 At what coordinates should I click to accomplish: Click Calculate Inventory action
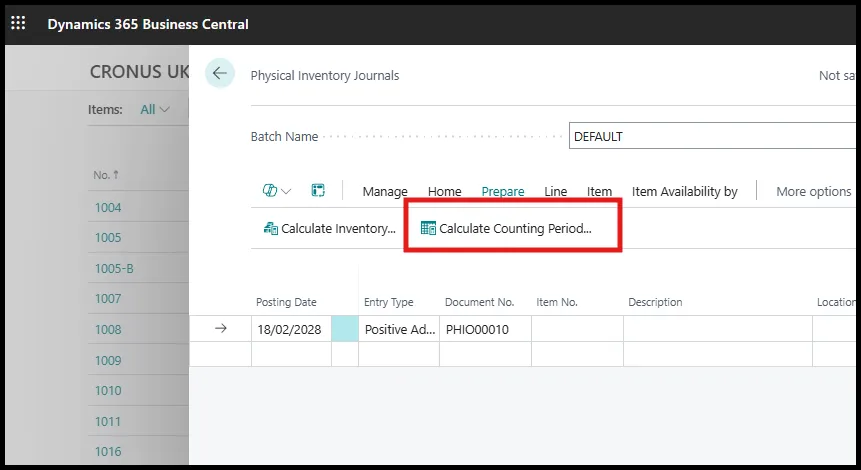[x=329, y=228]
